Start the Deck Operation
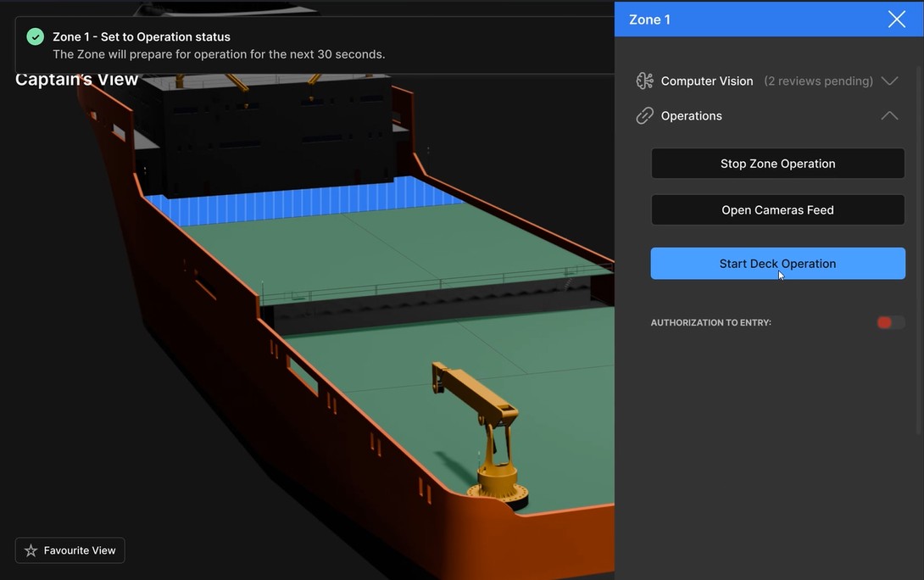This screenshot has width=924, height=580. [777, 264]
